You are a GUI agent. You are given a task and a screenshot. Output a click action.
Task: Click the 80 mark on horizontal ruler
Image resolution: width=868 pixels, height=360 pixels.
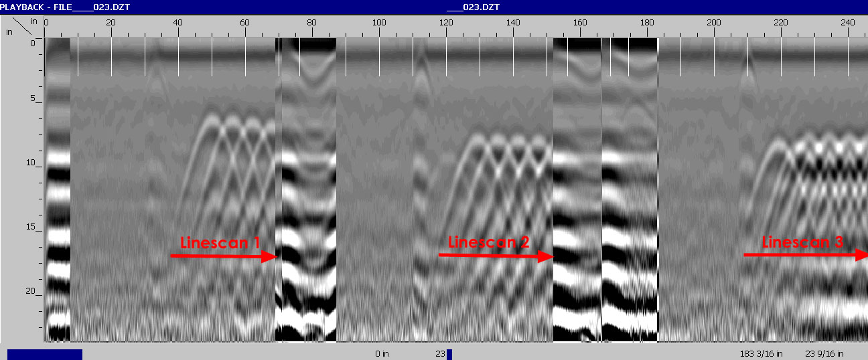312,23
